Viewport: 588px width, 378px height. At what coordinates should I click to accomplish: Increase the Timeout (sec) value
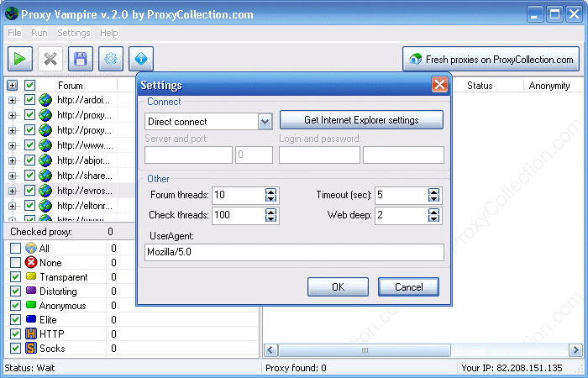pos(434,192)
